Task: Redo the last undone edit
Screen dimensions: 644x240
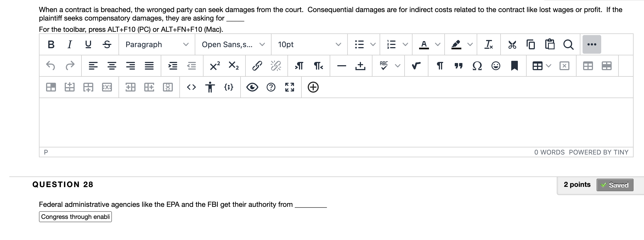Action: pyautogui.click(x=70, y=66)
